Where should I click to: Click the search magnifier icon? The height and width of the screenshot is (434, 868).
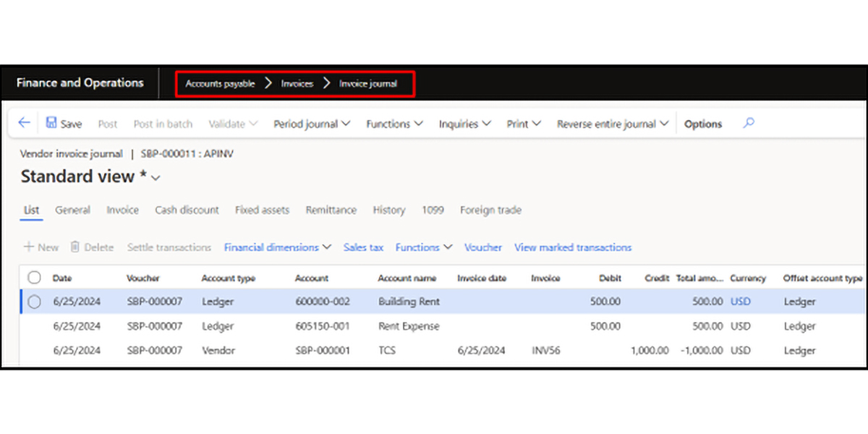(749, 124)
